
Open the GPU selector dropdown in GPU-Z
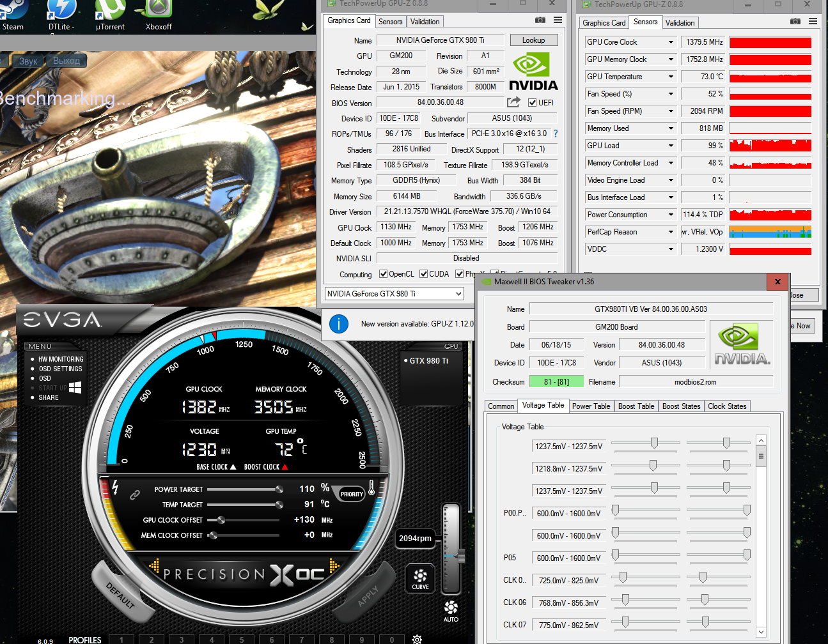tap(394, 294)
